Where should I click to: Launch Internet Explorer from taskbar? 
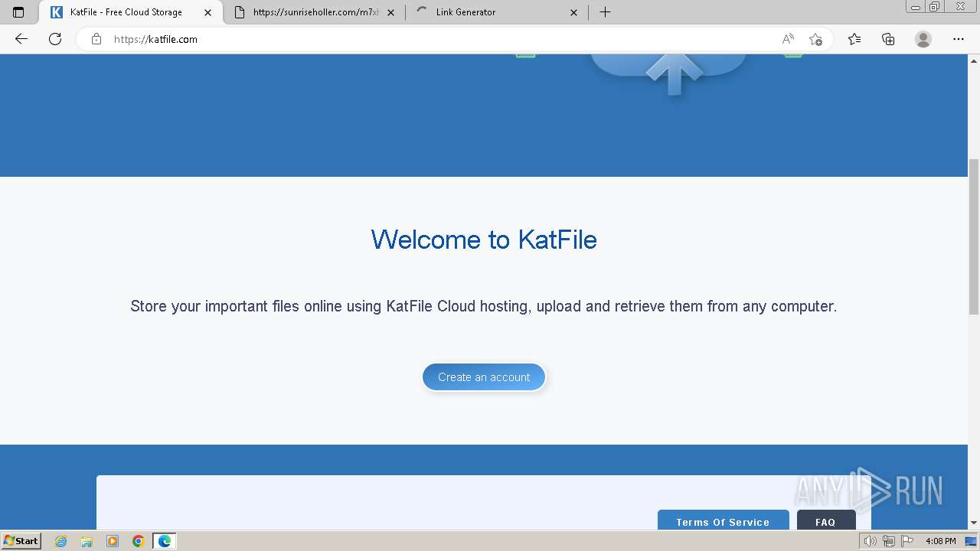pyautogui.click(x=61, y=541)
